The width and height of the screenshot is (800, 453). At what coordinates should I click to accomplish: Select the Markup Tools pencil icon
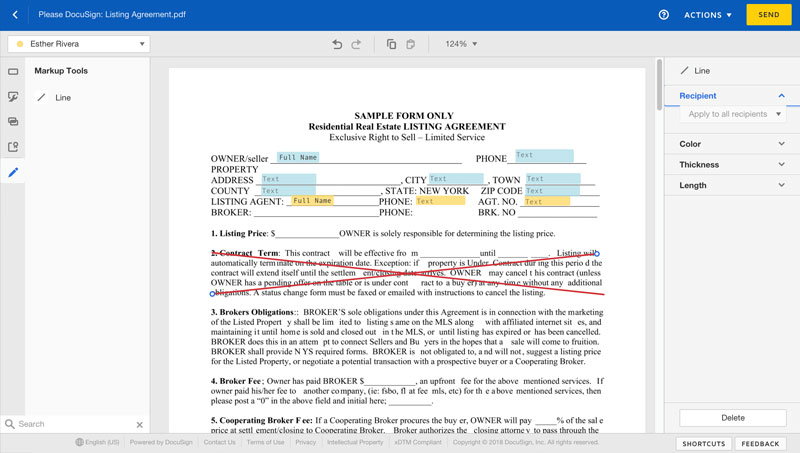click(x=13, y=172)
